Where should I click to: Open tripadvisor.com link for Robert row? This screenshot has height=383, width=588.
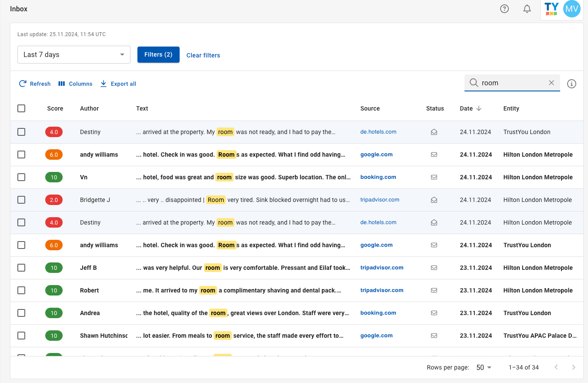382,290
